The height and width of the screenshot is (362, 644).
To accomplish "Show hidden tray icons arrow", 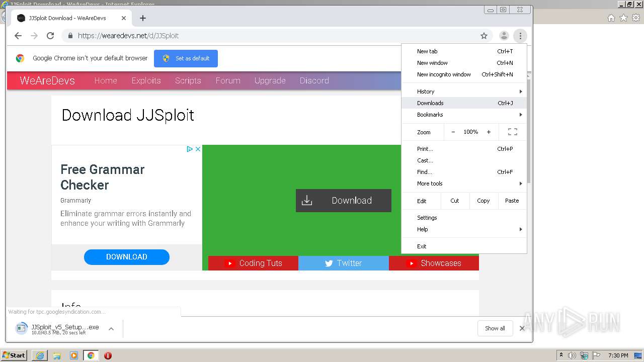I will 561,355.
